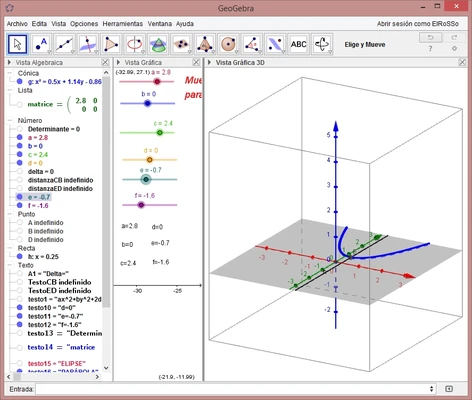Collapse the Recta group
Screen dimensions: 472x400
click(10, 248)
